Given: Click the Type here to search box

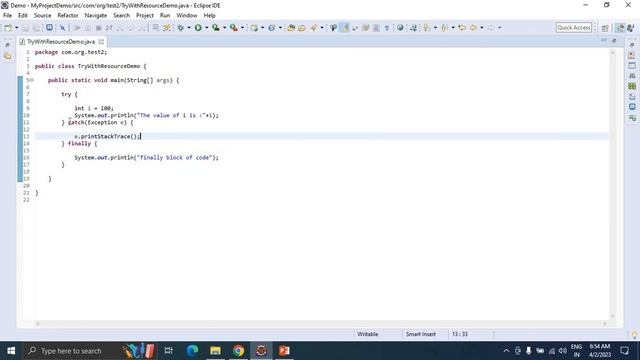Looking at the screenshot, I should pyautogui.click(x=89, y=351).
